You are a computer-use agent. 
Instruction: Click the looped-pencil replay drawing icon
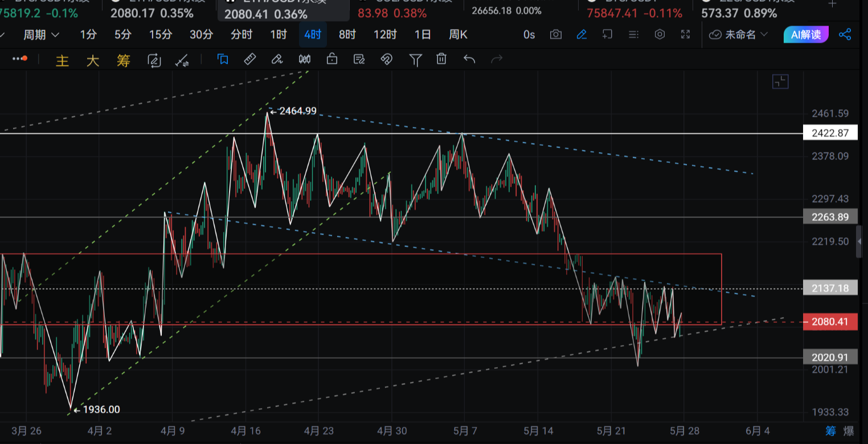coord(154,60)
